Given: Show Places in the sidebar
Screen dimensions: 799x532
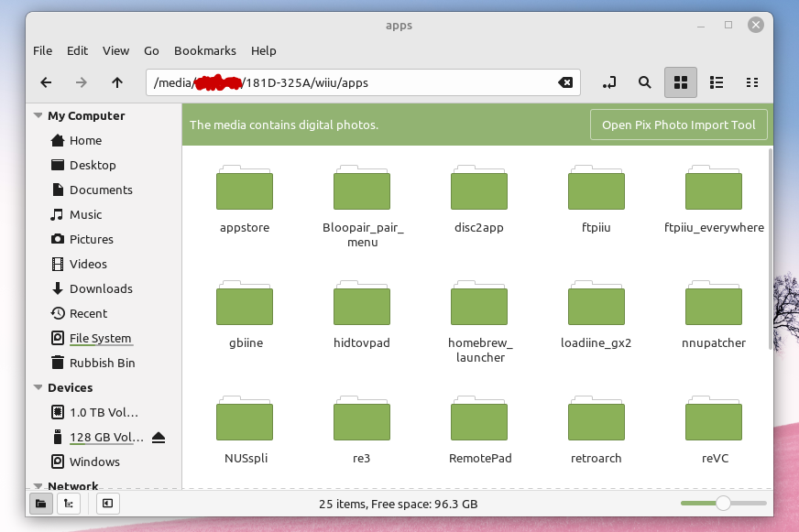Looking at the screenshot, I should click(x=40, y=504).
